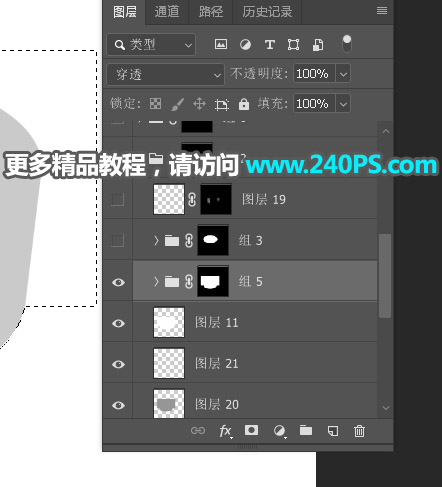Screen dimensions: 442x487
Task: Select the 组 3 name
Action: click(250, 240)
